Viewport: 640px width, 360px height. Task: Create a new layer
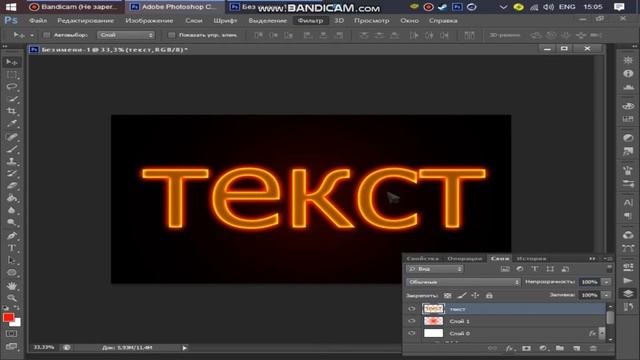point(576,348)
